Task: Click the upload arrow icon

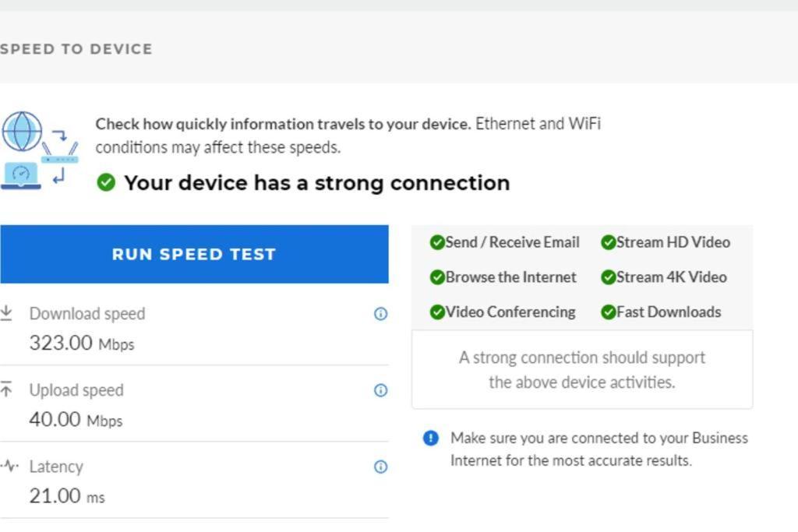Action: point(6,389)
